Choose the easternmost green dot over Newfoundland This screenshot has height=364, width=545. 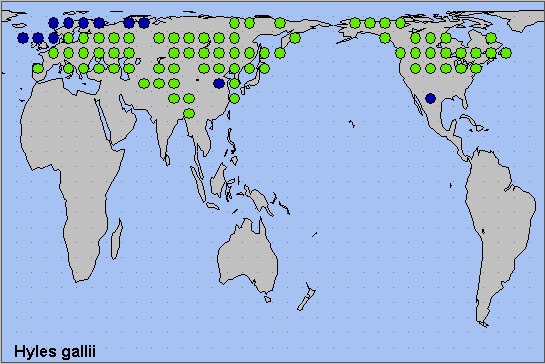tap(506, 53)
